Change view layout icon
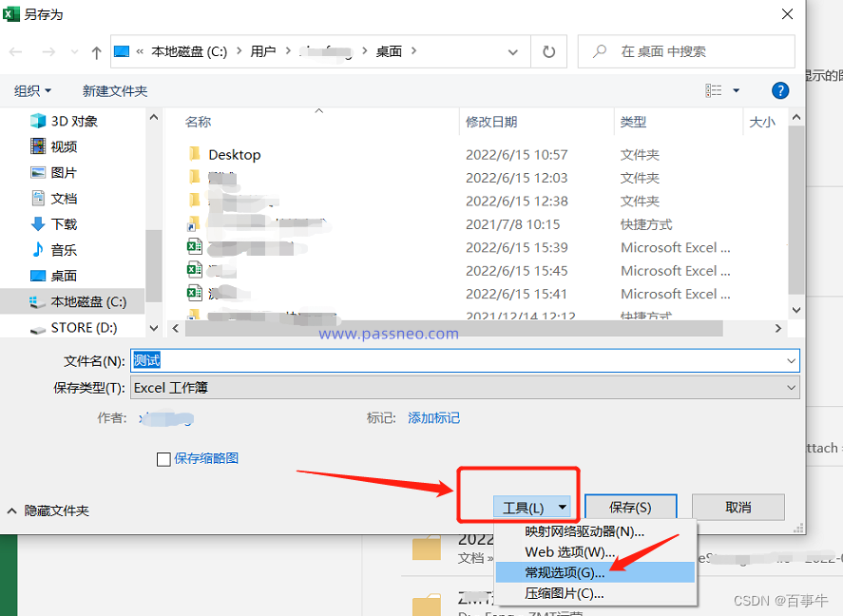Image resolution: width=843 pixels, height=616 pixels. 714,90
